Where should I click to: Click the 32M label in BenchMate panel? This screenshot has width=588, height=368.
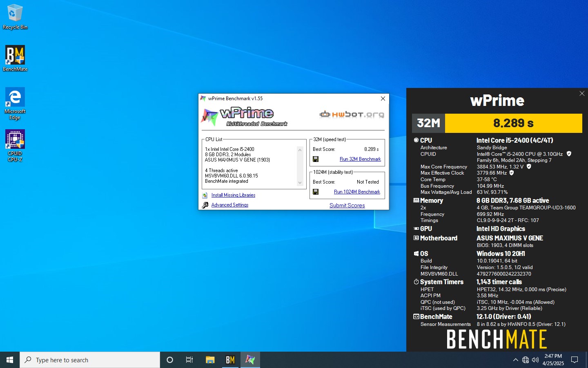pos(428,123)
